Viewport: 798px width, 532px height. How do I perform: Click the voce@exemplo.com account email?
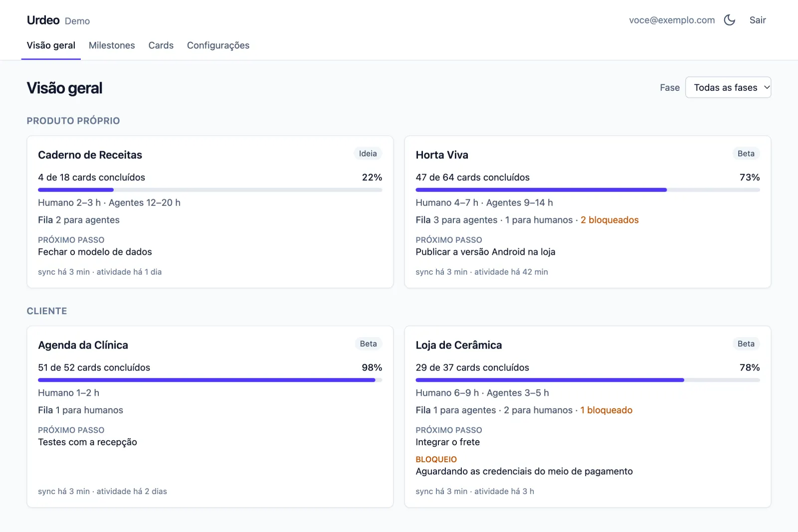672,20
